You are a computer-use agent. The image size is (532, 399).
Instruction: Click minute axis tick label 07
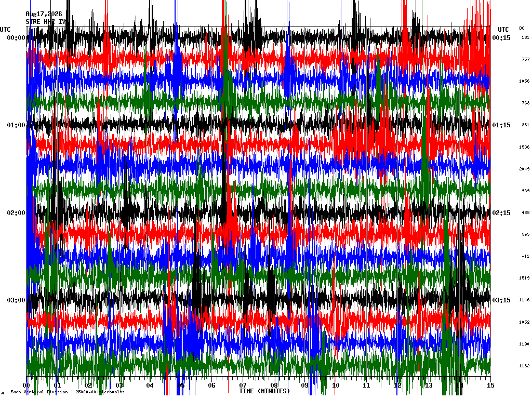click(x=243, y=385)
